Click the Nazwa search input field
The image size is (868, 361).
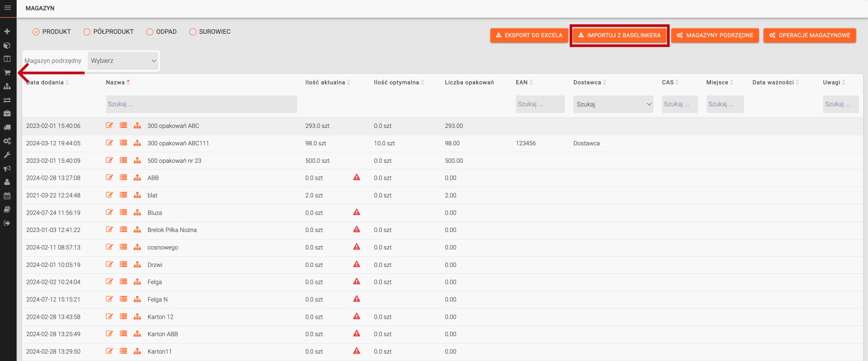coord(201,104)
